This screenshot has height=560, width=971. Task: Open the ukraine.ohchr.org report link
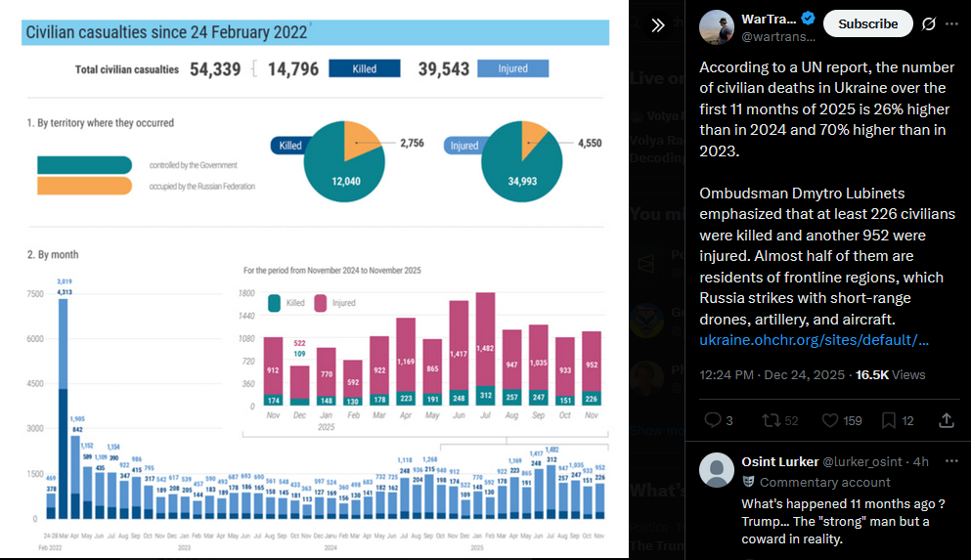pyautogui.click(x=814, y=340)
